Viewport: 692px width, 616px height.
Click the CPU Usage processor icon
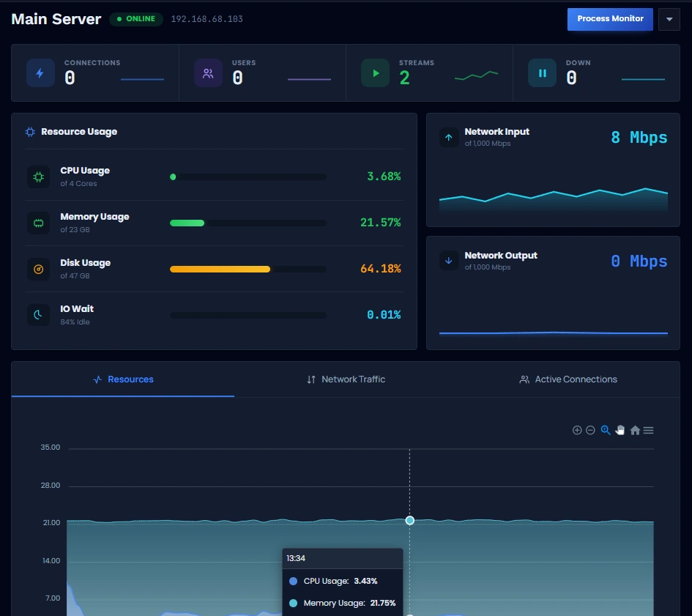coord(38,177)
